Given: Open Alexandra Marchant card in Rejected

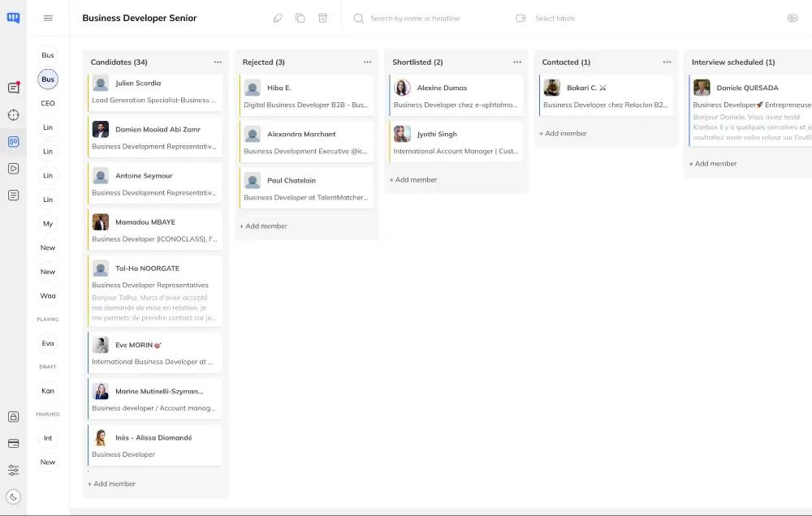Looking at the screenshot, I should (306, 142).
